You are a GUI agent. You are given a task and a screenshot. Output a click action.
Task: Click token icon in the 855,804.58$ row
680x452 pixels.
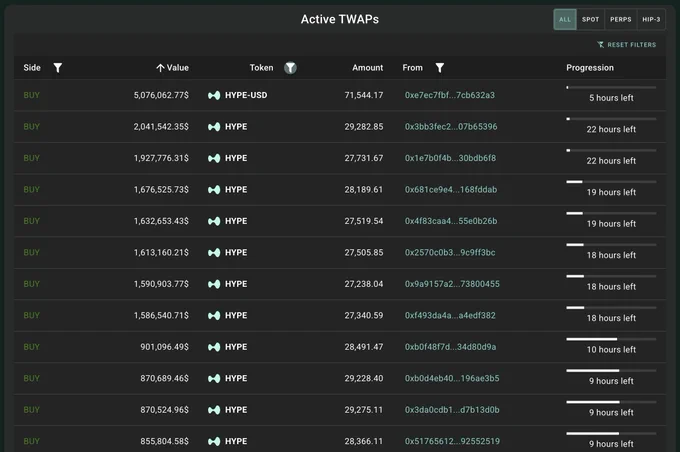214,441
